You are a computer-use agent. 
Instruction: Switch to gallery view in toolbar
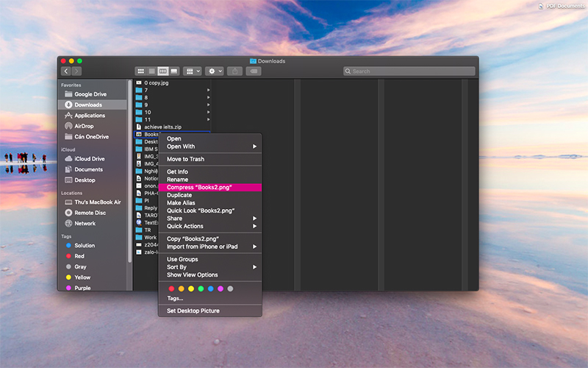tap(174, 71)
